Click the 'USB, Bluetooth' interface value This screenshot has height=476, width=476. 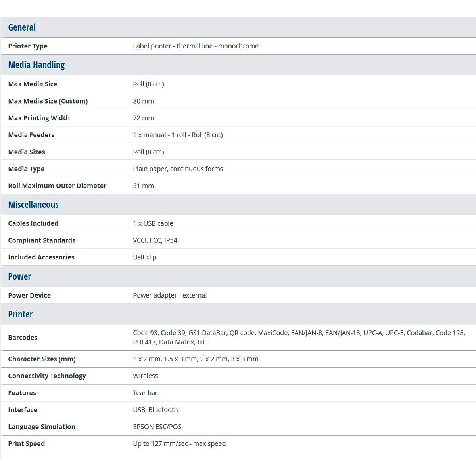click(x=155, y=410)
